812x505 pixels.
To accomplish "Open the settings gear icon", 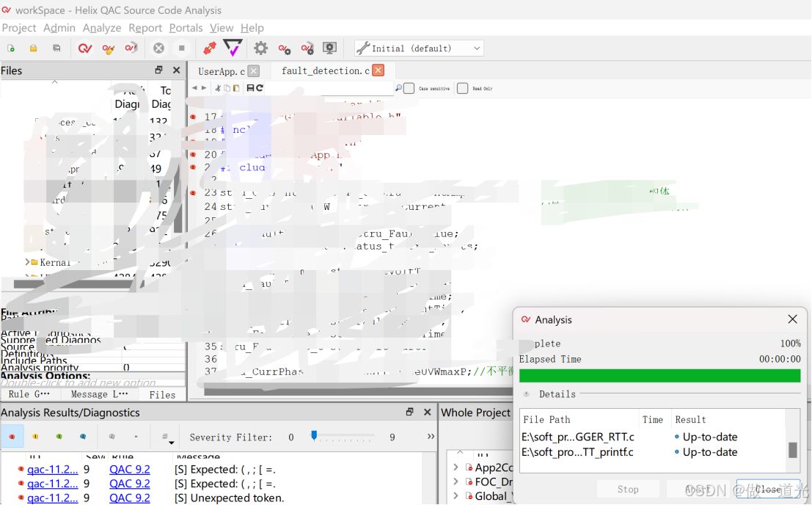I will (x=260, y=48).
